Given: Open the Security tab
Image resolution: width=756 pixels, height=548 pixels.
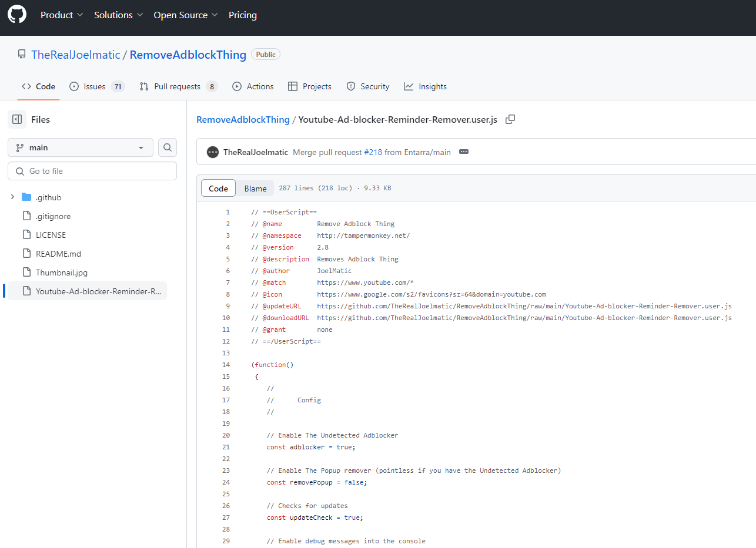Looking at the screenshot, I should [368, 86].
